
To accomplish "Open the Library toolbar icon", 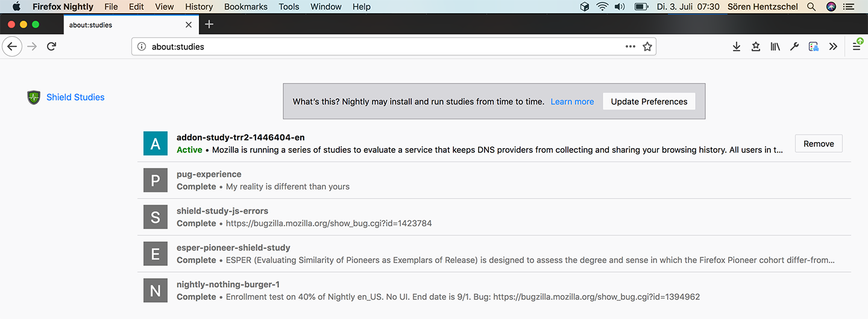I will 775,46.
